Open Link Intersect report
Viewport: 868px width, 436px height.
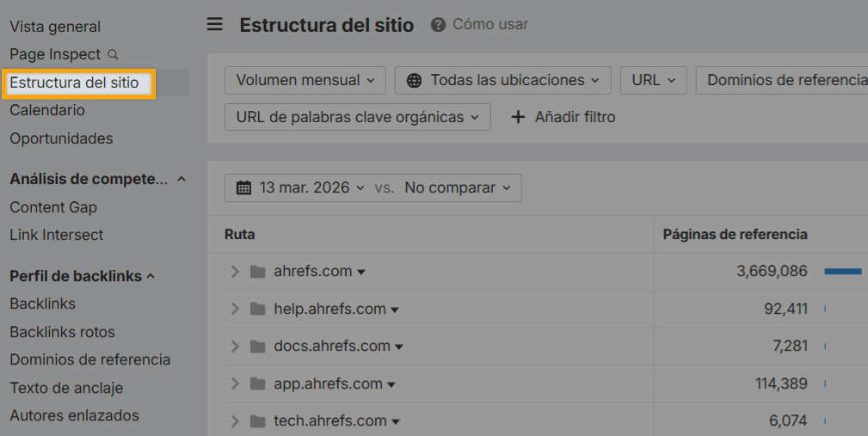point(57,235)
